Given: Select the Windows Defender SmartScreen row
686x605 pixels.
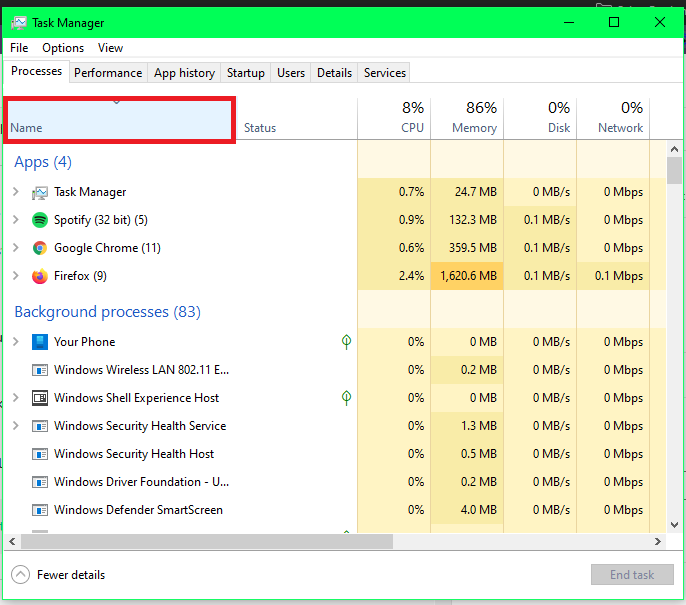Looking at the screenshot, I should click(x=335, y=510).
